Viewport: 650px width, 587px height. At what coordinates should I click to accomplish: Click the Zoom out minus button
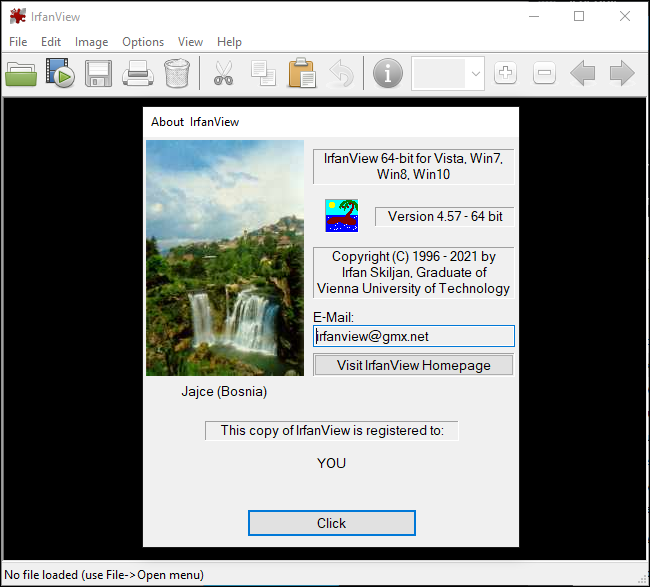coord(544,73)
